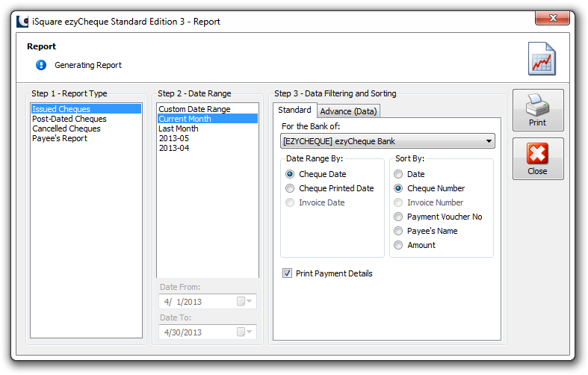588x375 pixels.
Task: Expand the For the Bank of dropdown
Action: tap(387, 141)
